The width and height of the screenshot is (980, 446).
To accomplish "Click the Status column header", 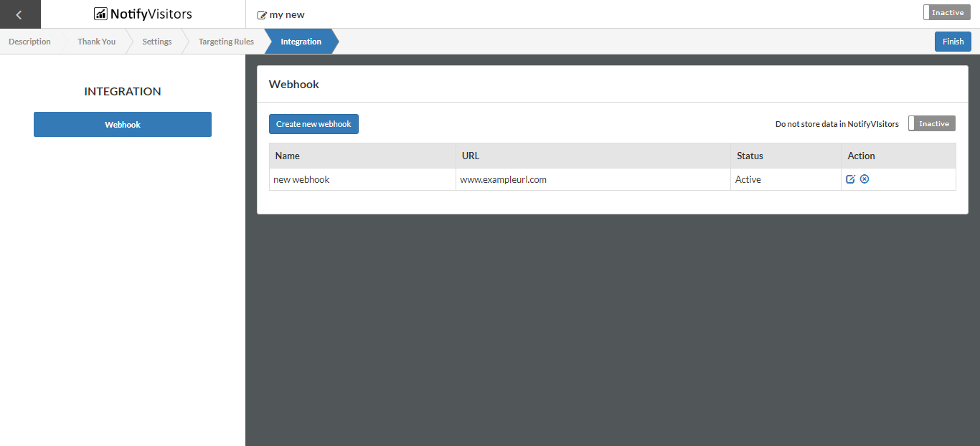I will 786,156.
